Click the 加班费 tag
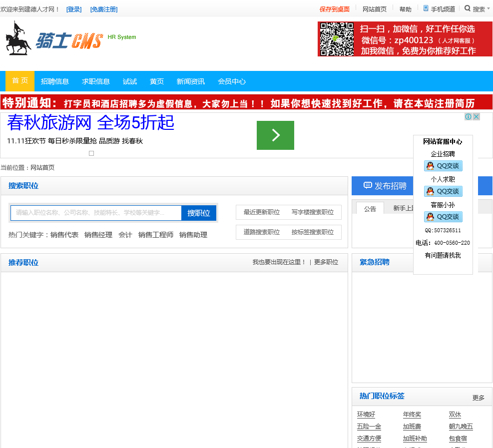 pos(412,427)
